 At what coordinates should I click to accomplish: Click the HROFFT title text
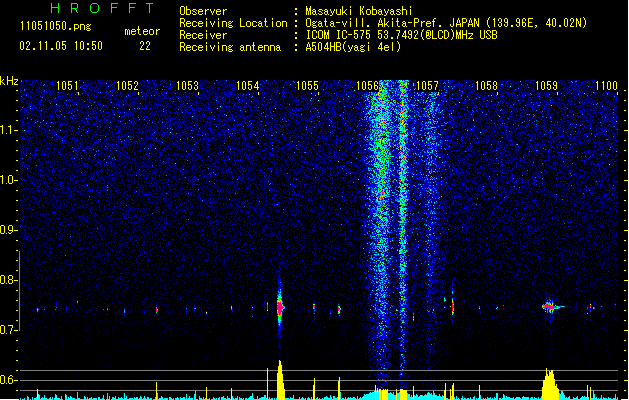tap(102, 8)
